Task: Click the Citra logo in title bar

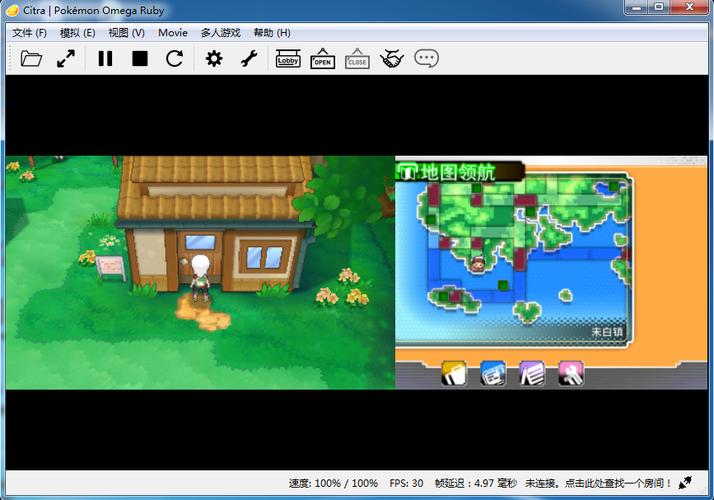Action: pos(12,10)
